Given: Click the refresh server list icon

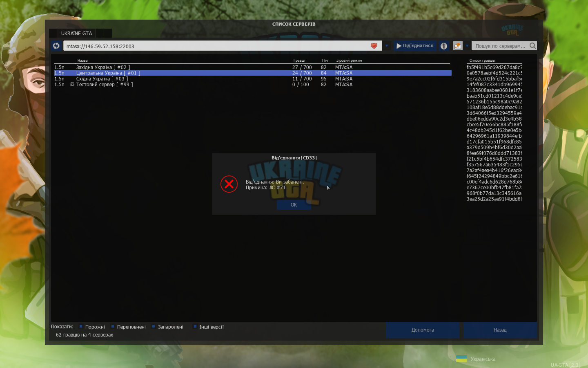Looking at the screenshot, I should [x=56, y=46].
